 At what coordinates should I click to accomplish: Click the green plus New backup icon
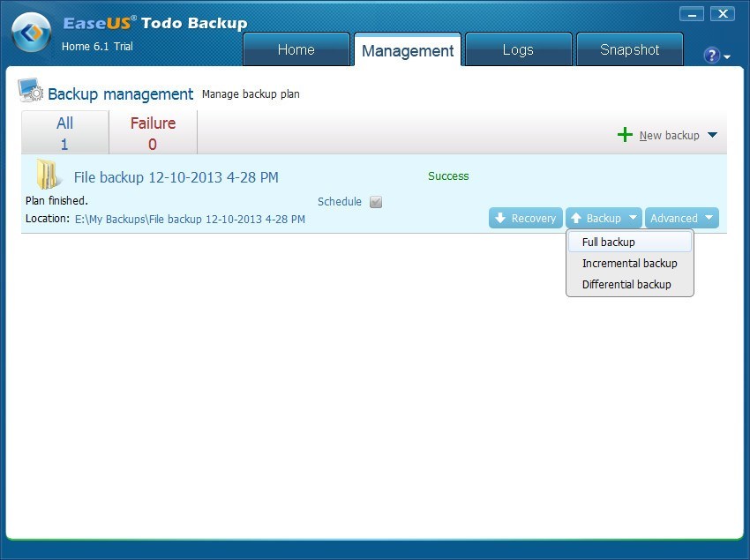625,135
